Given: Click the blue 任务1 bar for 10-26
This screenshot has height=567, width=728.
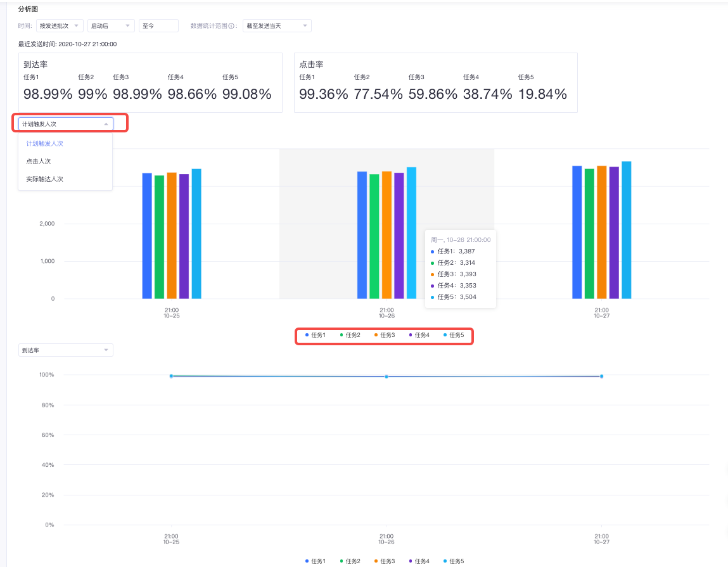Looking at the screenshot, I should pos(362,235).
